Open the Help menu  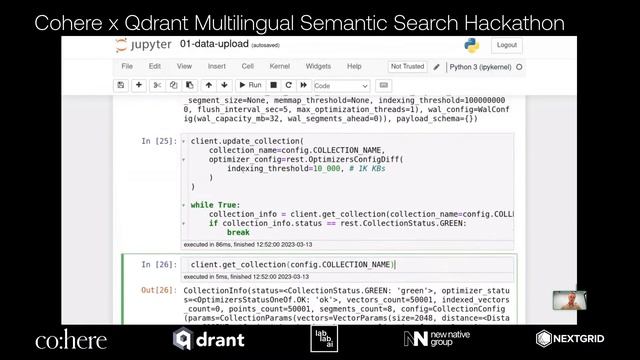(x=354, y=66)
